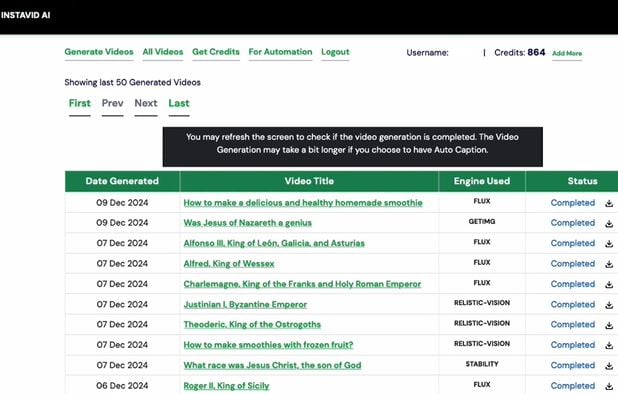Viewport: 618px width, 394px height.
Task: Download the Jesus of Nazareth genius video
Action: coord(609,223)
